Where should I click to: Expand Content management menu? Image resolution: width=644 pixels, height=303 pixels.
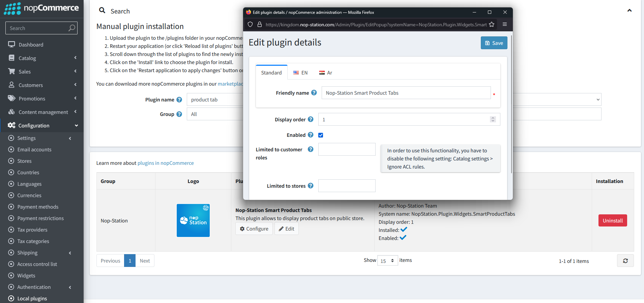point(42,112)
